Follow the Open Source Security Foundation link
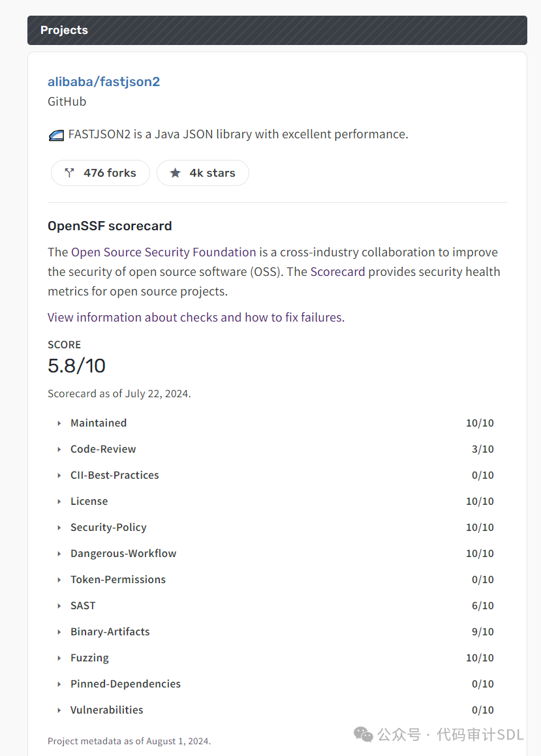This screenshot has height=756, width=541. 163,252
